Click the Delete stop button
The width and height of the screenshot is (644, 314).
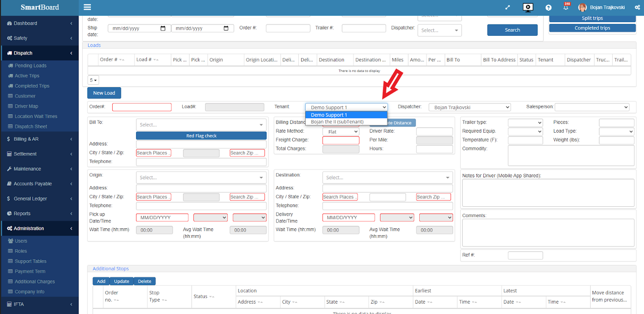[x=144, y=281]
